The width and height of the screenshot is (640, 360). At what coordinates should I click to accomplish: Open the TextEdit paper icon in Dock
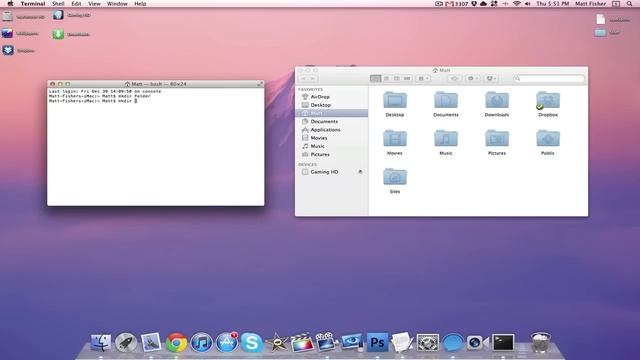402,342
